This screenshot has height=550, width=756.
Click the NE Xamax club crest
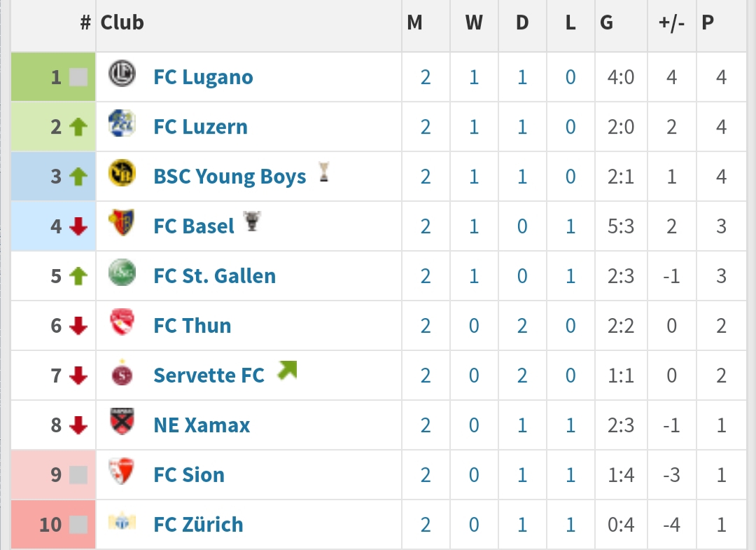coord(122,422)
